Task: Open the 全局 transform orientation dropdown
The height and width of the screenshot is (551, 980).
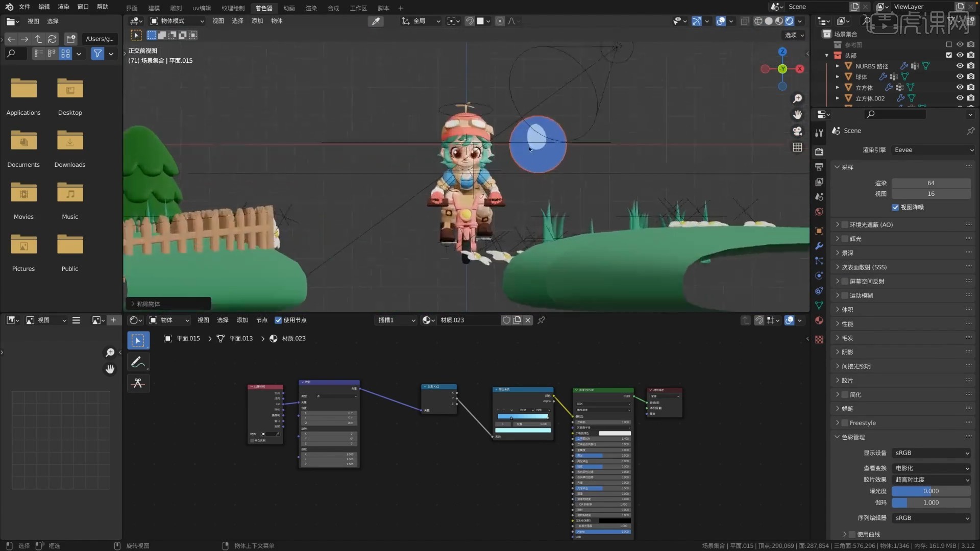Action: point(421,21)
